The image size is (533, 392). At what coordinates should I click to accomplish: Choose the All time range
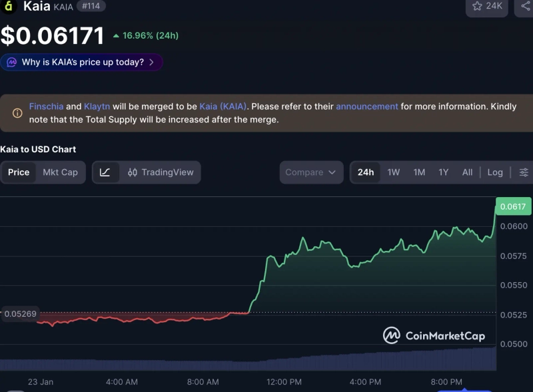click(x=467, y=172)
